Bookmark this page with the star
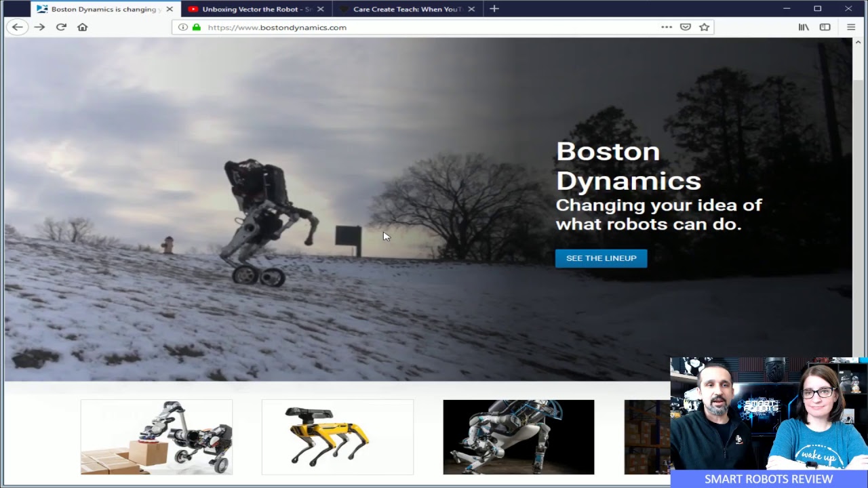This screenshot has height=488, width=868. [x=705, y=27]
